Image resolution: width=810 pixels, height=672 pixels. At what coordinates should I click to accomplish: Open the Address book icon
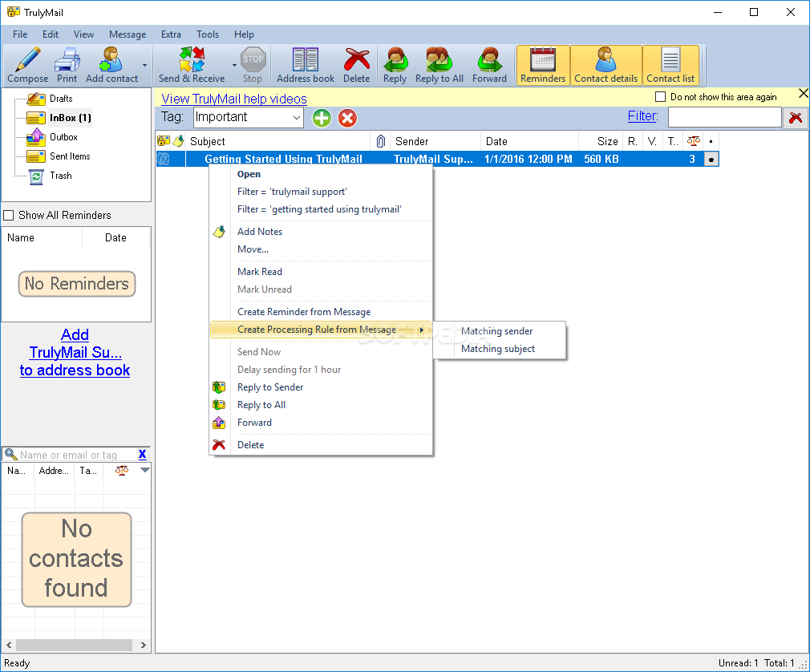306,59
